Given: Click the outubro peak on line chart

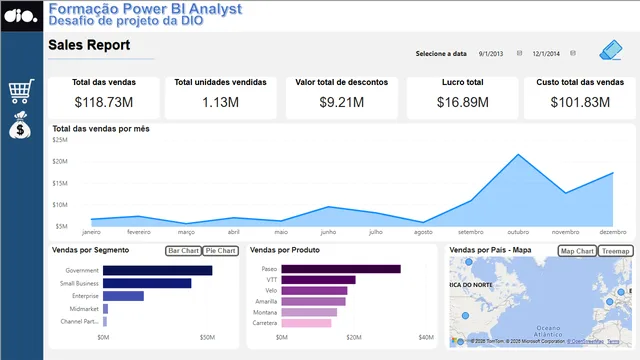Looking at the screenshot, I should click(518, 155).
